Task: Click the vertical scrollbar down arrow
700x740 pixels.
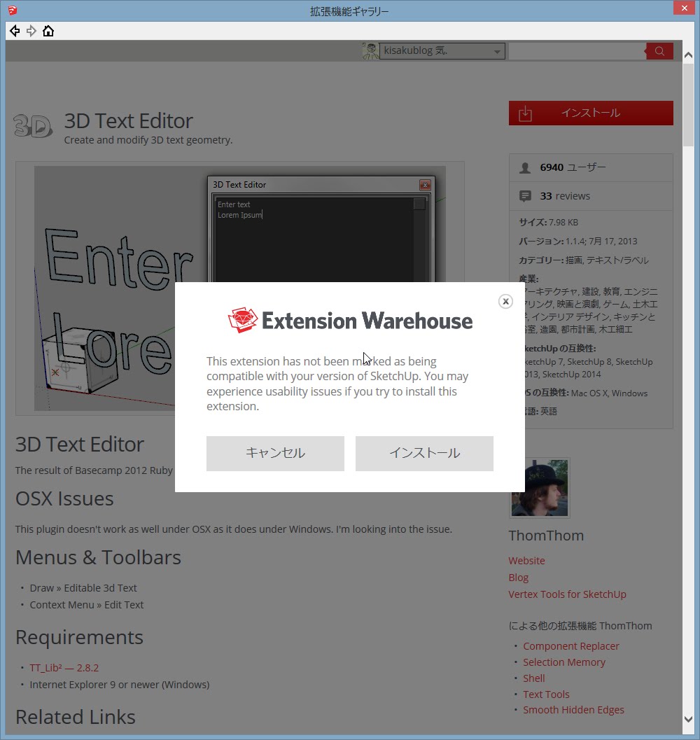Action: point(688,719)
